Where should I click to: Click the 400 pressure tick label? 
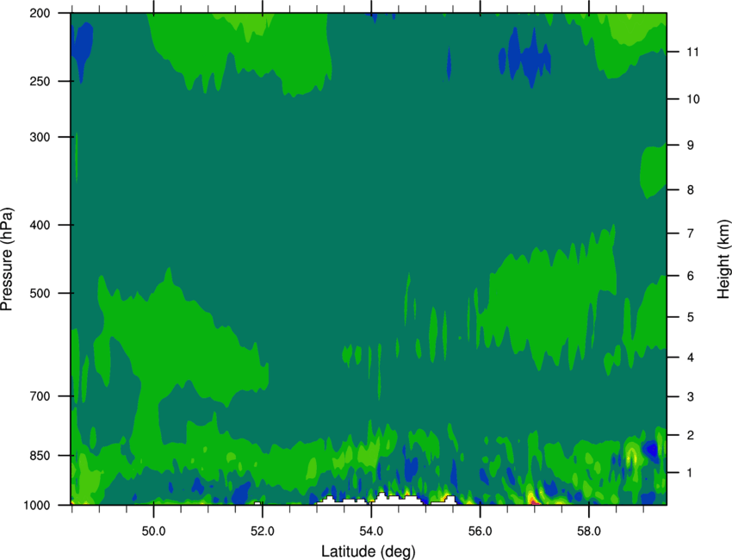[40, 225]
